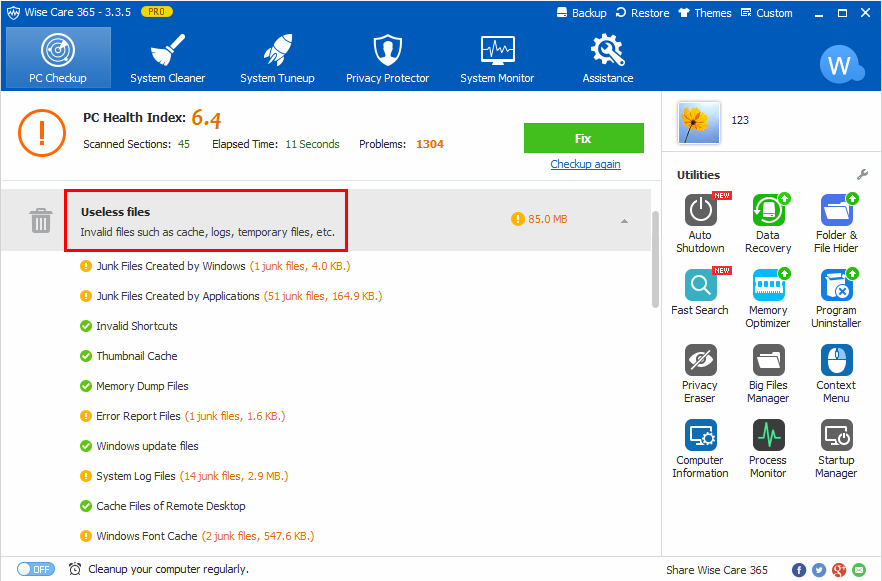Select the Windows Font Cache row
The width and height of the screenshot is (882, 581).
point(197,536)
